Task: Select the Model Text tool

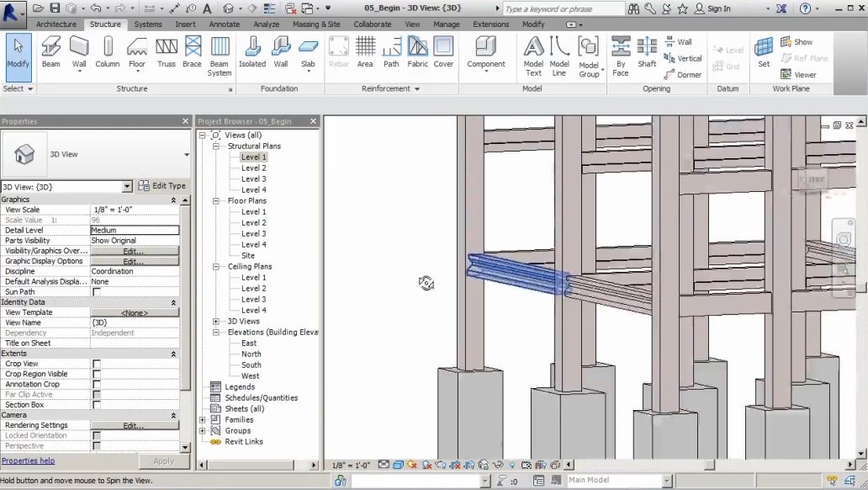Action: point(533,56)
